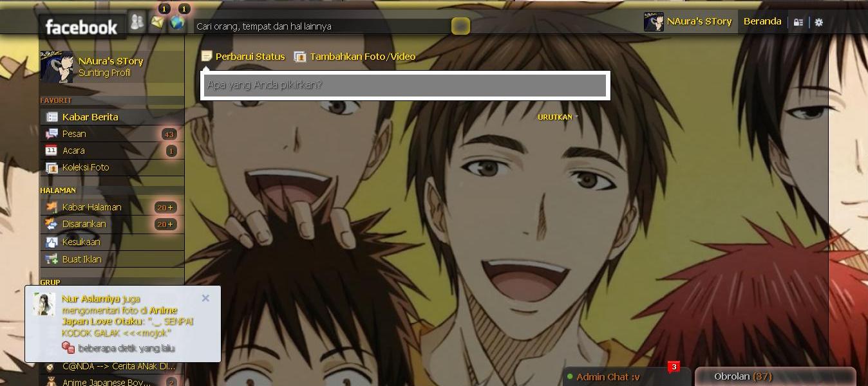
Task: Click the HALAMAN section header
Action: pyautogui.click(x=58, y=190)
